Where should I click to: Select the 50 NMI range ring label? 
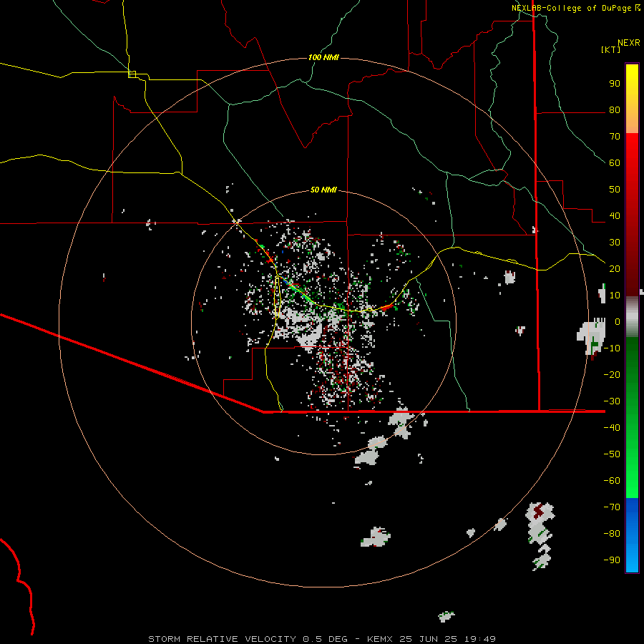323,190
